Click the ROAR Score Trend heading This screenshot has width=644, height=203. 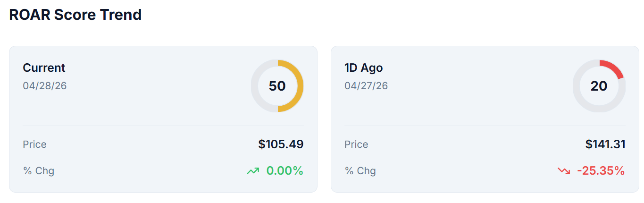(75, 15)
